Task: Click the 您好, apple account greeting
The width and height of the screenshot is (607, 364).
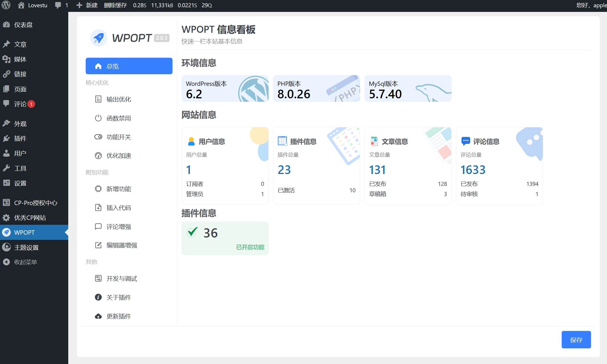Action: 591,5
